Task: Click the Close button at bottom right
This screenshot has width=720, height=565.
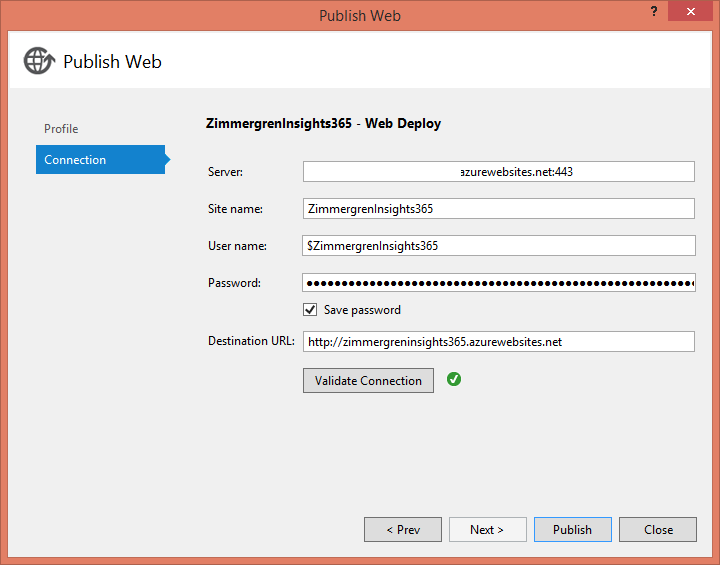Action: [x=658, y=530]
